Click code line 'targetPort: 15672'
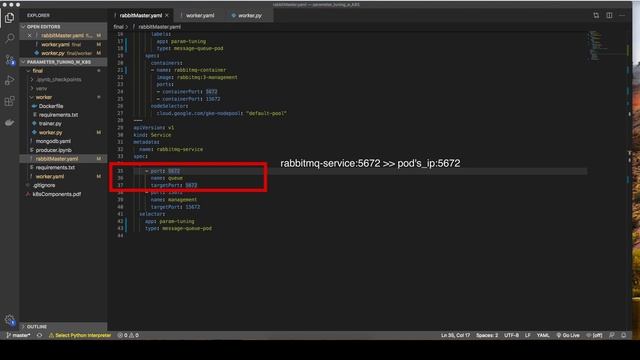640x360 pixels. point(176,207)
